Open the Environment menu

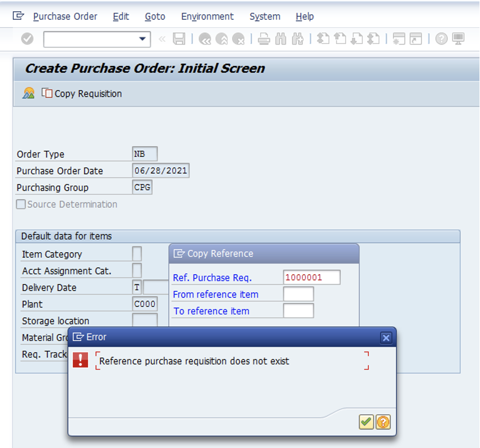click(207, 16)
